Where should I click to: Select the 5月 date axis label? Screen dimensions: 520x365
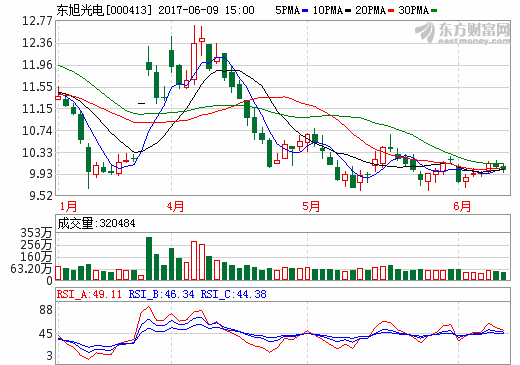tap(311, 206)
